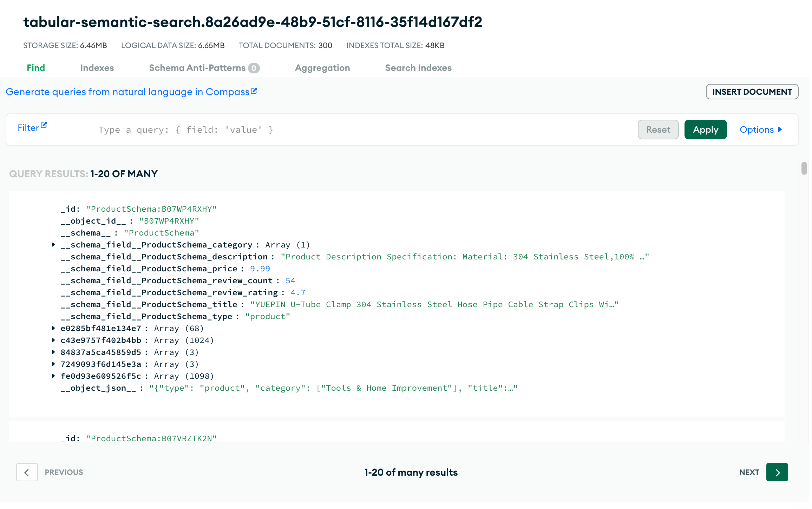Go to previous page with left arrow
This screenshot has height=509, width=812.
coord(27,472)
